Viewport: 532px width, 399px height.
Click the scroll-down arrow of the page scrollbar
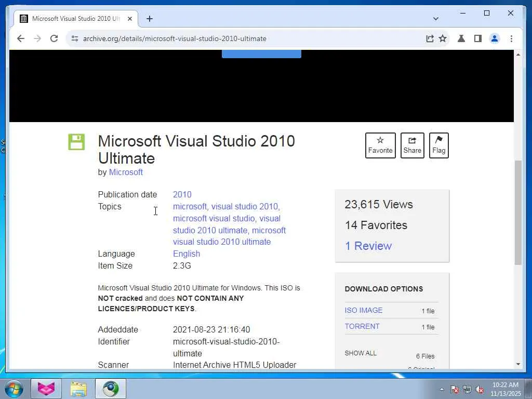518,364
